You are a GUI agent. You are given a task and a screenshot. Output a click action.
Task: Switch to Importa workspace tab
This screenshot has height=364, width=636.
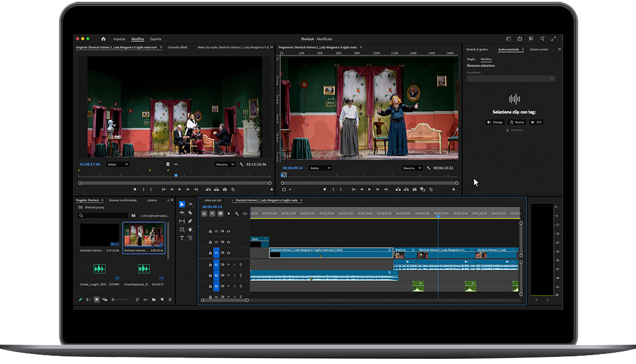tap(119, 39)
